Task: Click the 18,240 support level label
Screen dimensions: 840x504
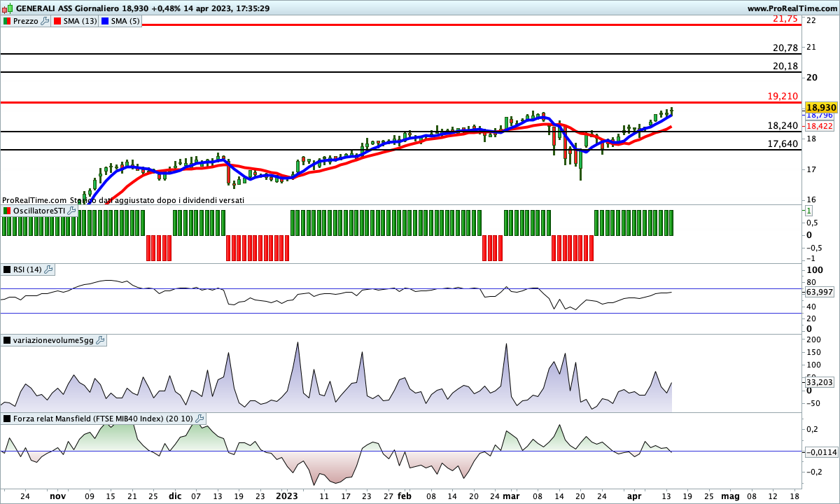Action: 783,125
